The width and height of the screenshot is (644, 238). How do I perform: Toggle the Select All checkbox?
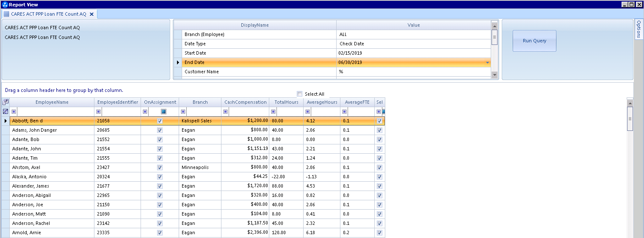(x=300, y=94)
